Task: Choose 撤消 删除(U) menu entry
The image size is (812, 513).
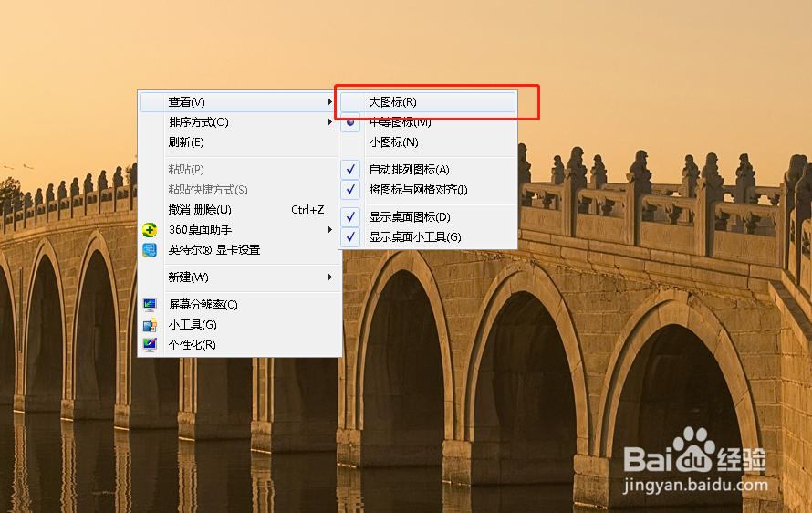Action: click(x=240, y=210)
